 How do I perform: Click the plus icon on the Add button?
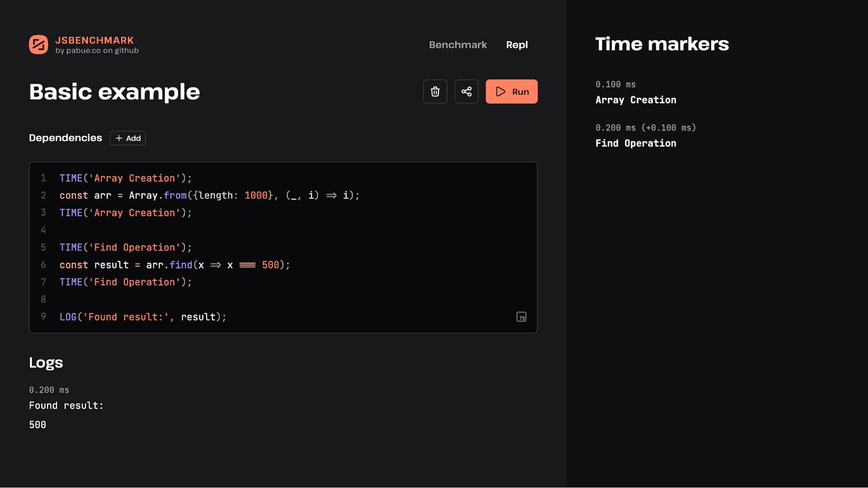coord(119,138)
